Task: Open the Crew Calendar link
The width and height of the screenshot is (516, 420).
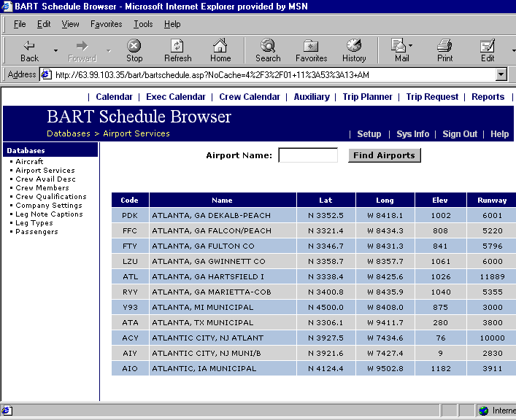Action: click(x=250, y=97)
